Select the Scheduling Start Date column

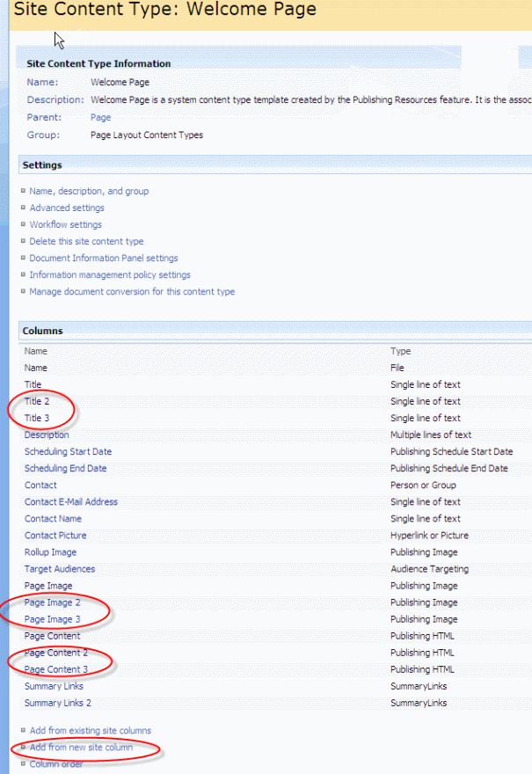pos(68,451)
